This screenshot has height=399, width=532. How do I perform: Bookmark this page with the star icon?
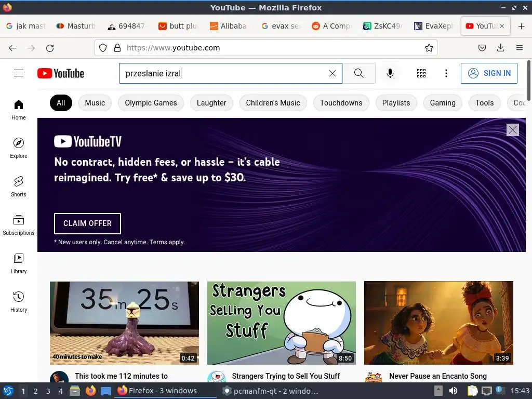pos(429,48)
